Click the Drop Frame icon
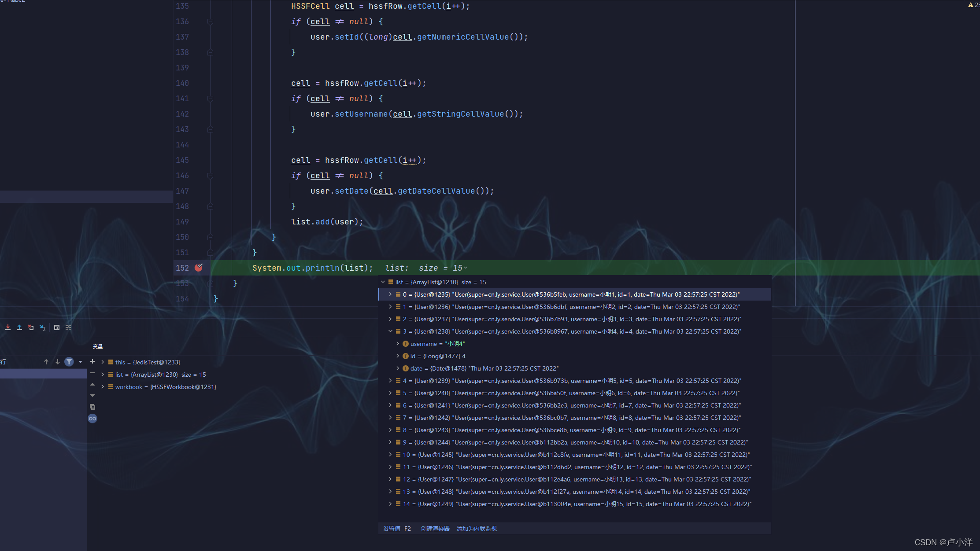 [x=31, y=327]
